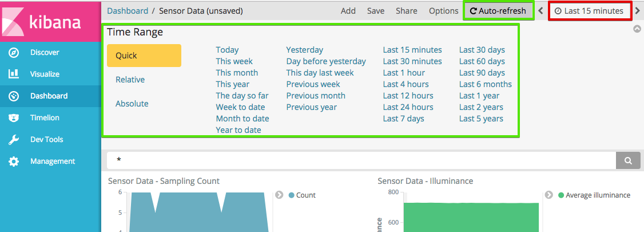The image size is (644, 232).
Task: Click the Sensor Data - Illuminance title
Action: coord(426,181)
